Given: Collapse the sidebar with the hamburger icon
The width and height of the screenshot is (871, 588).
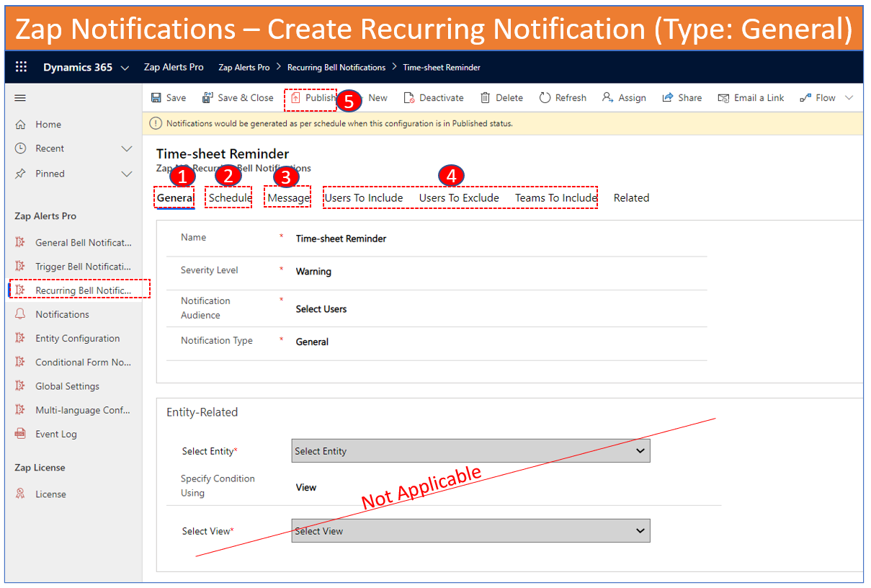Looking at the screenshot, I should click(20, 98).
